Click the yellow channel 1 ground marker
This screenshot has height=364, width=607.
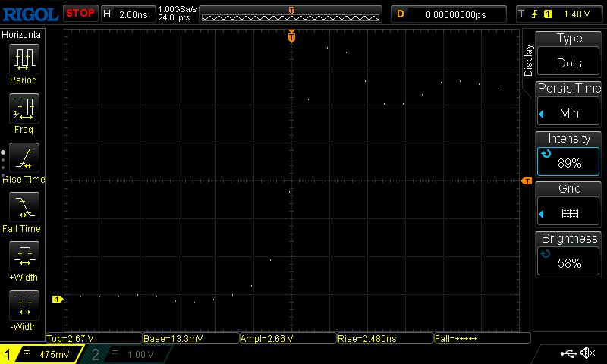point(58,299)
